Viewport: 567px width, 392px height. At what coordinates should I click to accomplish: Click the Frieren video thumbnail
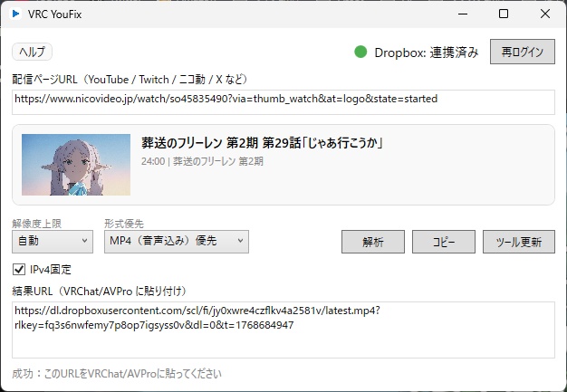76,165
